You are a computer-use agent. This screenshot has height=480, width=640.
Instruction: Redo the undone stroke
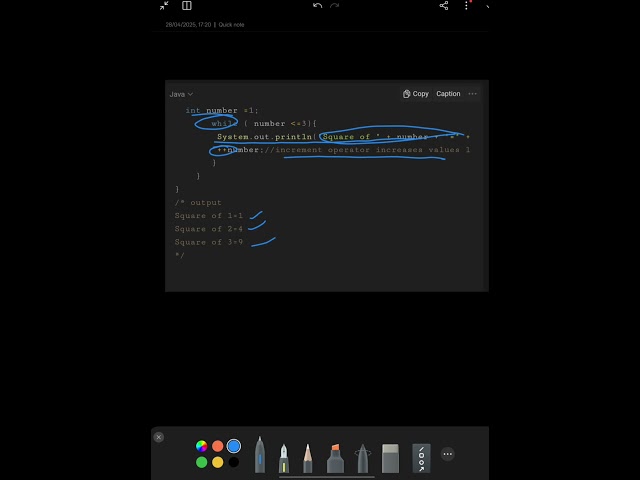tap(335, 6)
